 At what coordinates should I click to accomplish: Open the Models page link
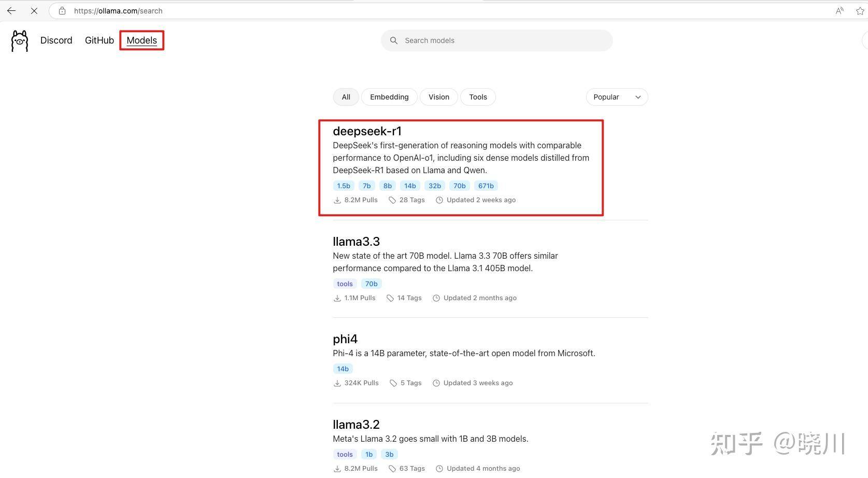pyautogui.click(x=142, y=40)
